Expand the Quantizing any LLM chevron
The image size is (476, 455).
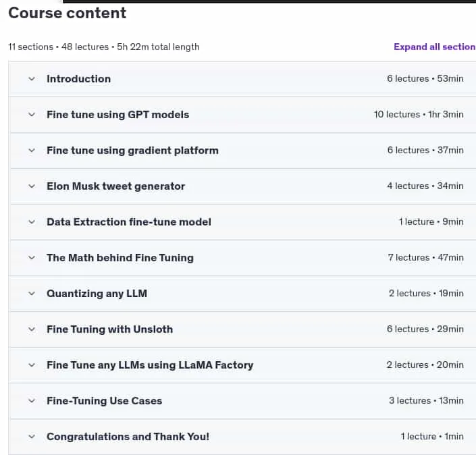[x=32, y=294]
